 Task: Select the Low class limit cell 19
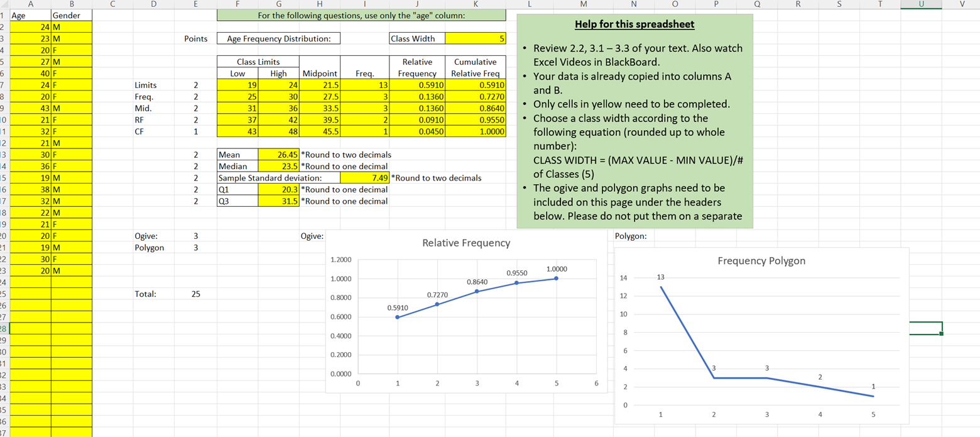pyautogui.click(x=237, y=85)
